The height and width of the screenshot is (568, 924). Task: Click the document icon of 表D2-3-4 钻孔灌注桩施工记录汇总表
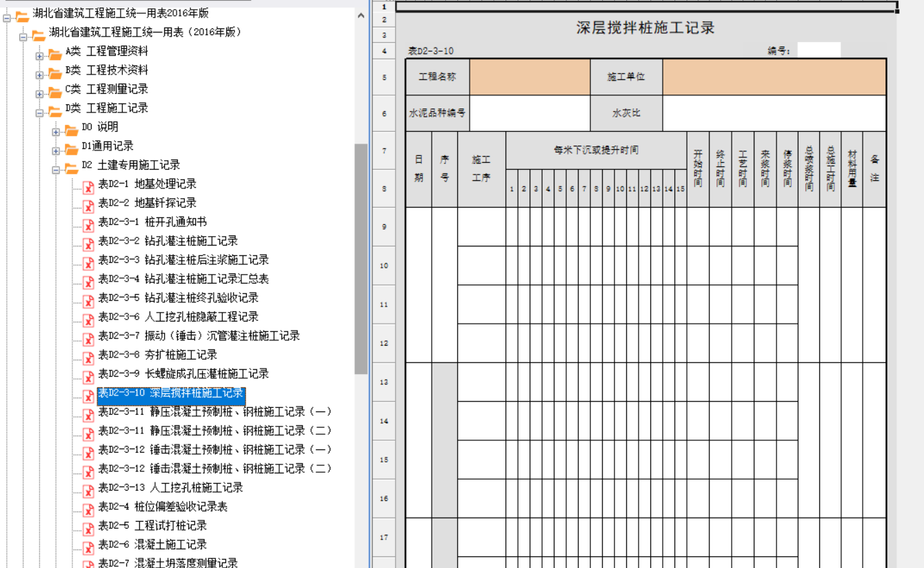[88, 282]
